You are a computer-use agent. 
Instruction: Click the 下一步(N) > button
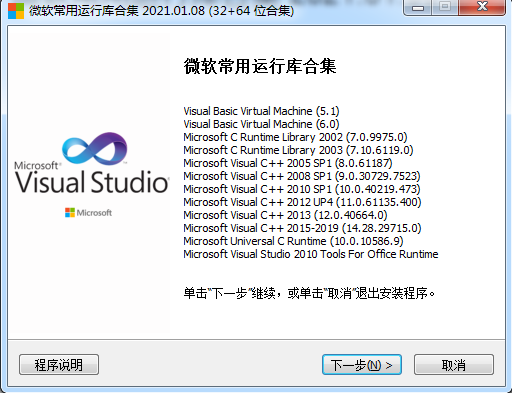point(362,365)
